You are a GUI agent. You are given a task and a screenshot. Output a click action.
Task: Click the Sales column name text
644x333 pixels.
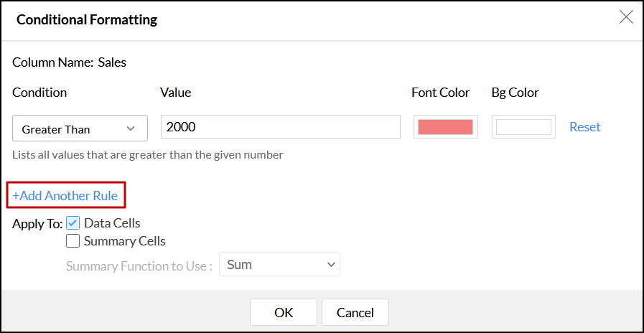click(112, 62)
